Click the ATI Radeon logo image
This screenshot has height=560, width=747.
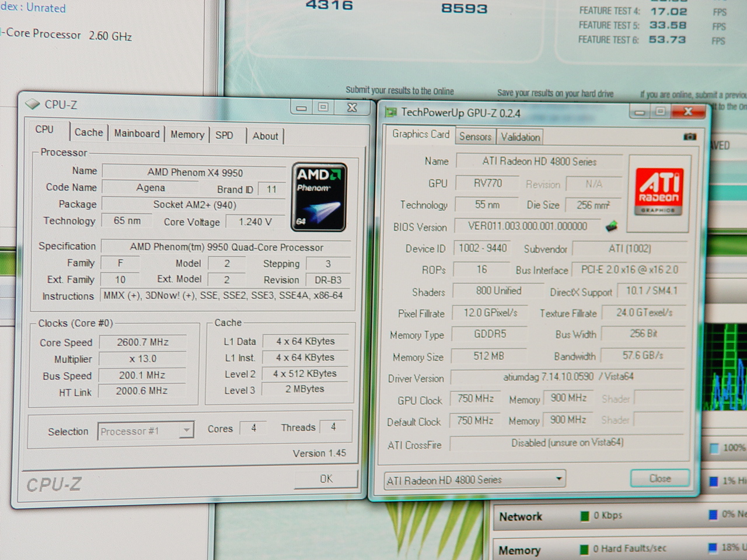659,192
